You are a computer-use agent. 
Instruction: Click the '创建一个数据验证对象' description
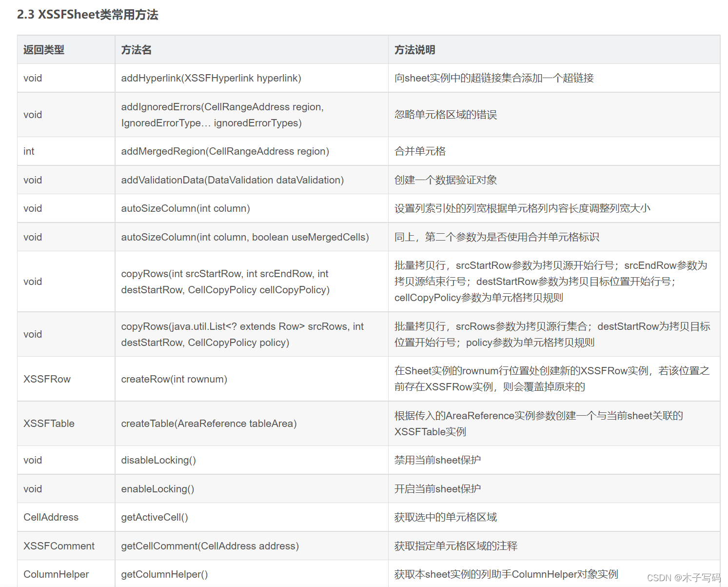tap(446, 180)
